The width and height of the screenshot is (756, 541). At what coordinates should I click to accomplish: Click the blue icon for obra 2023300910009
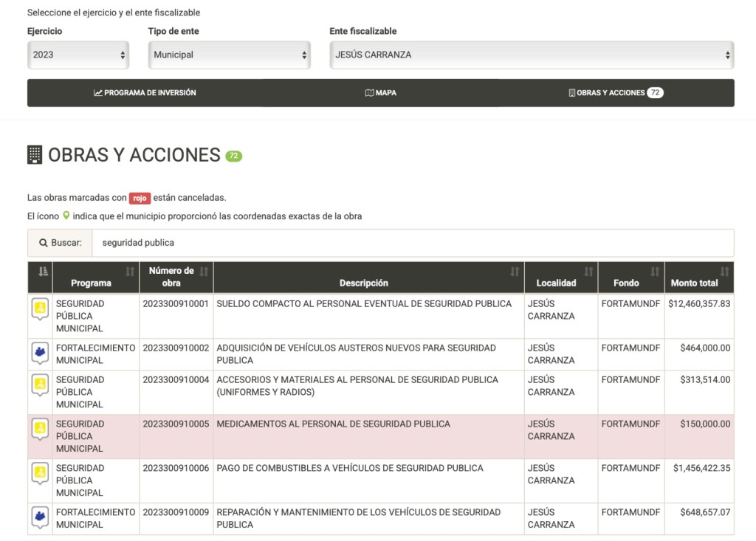click(40, 517)
